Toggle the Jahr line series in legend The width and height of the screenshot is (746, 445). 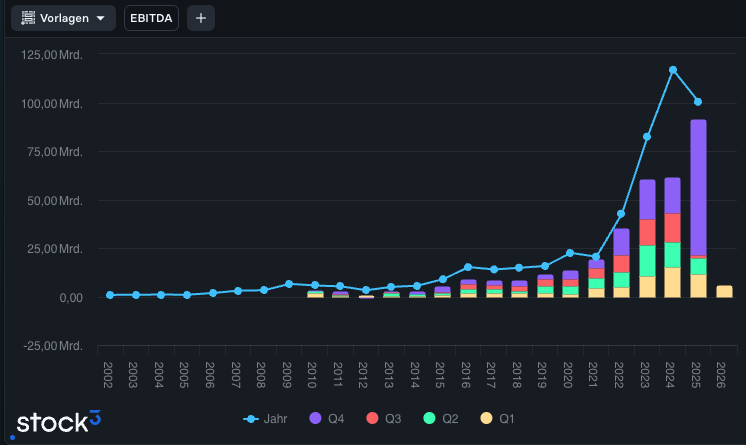coord(265,419)
